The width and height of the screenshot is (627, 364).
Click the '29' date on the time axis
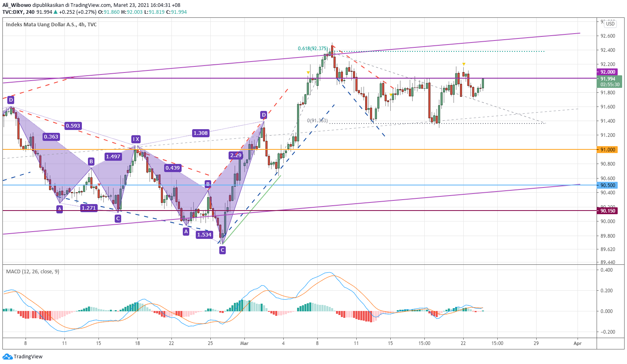(x=536, y=343)
